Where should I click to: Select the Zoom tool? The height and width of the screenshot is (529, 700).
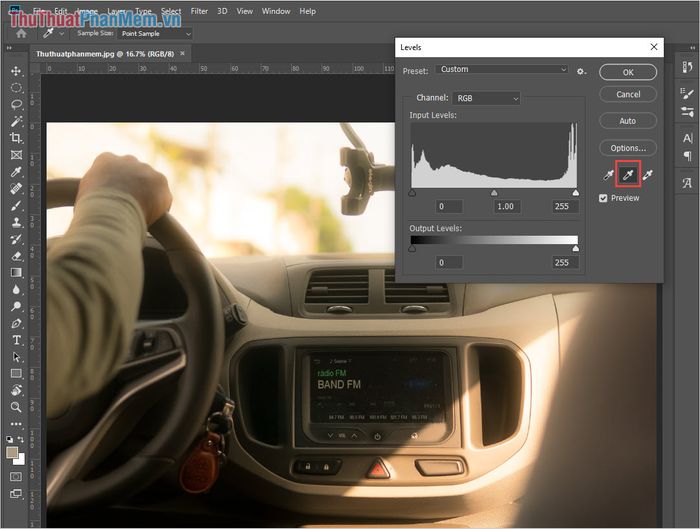pyautogui.click(x=16, y=407)
